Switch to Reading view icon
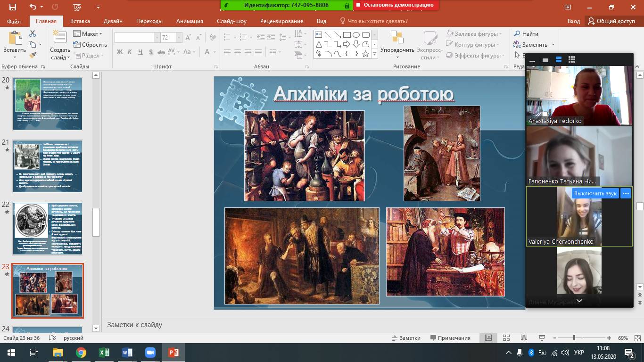The height and width of the screenshot is (362, 644). click(x=524, y=338)
